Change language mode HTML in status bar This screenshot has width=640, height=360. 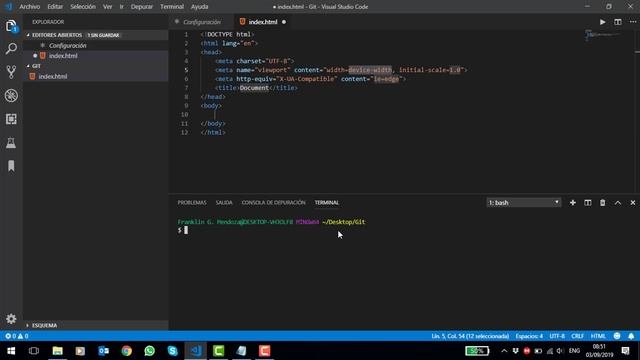click(598, 336)
